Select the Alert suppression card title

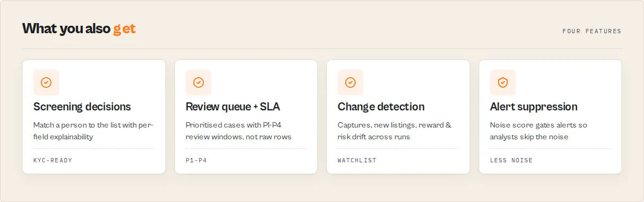click(533, 107)
